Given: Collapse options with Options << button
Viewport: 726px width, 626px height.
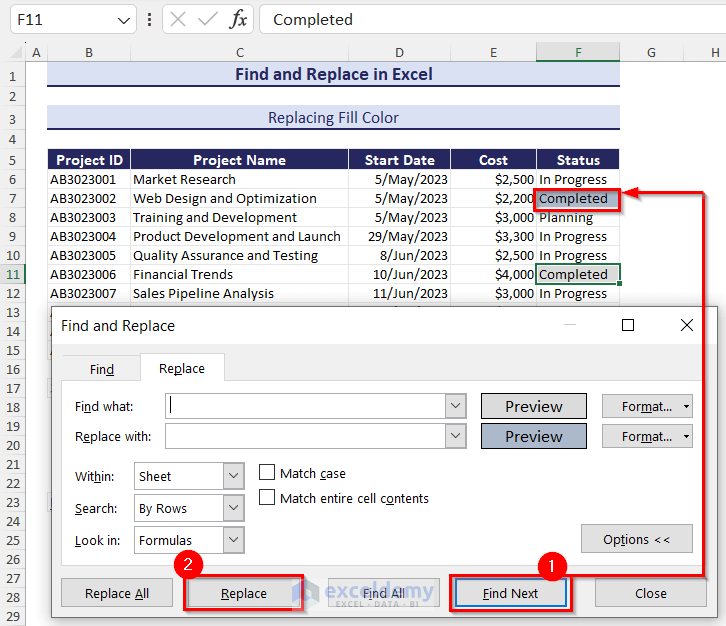Looking at the screenshot, I should 637,539.
